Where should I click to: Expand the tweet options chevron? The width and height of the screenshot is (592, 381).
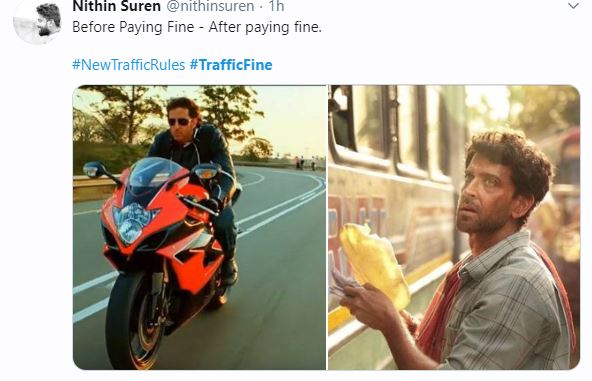(574, 6)
